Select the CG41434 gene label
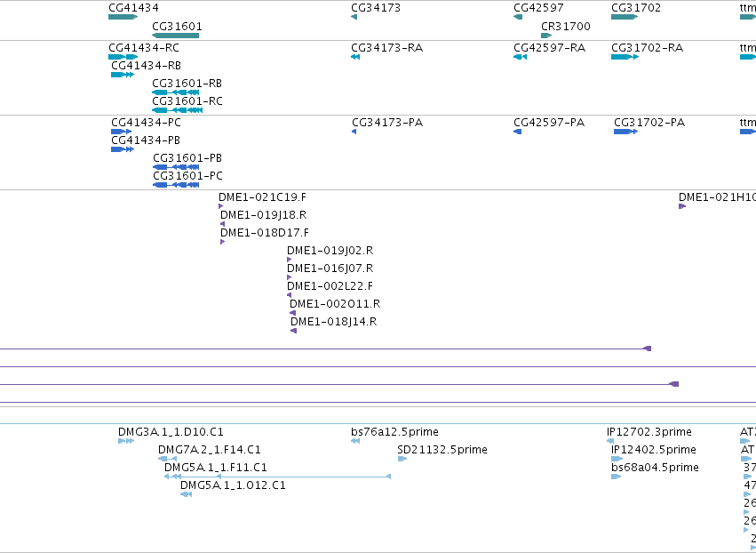 (133, 8)
